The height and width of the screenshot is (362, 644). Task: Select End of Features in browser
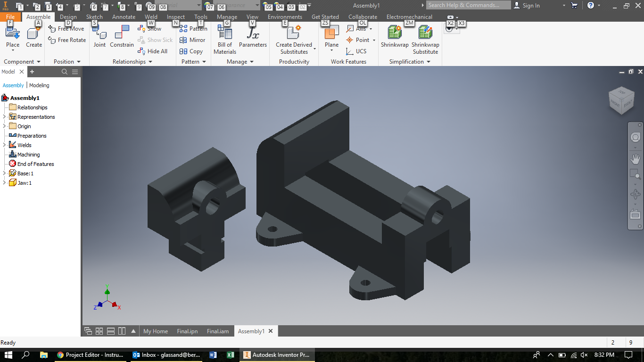(32, 164)
